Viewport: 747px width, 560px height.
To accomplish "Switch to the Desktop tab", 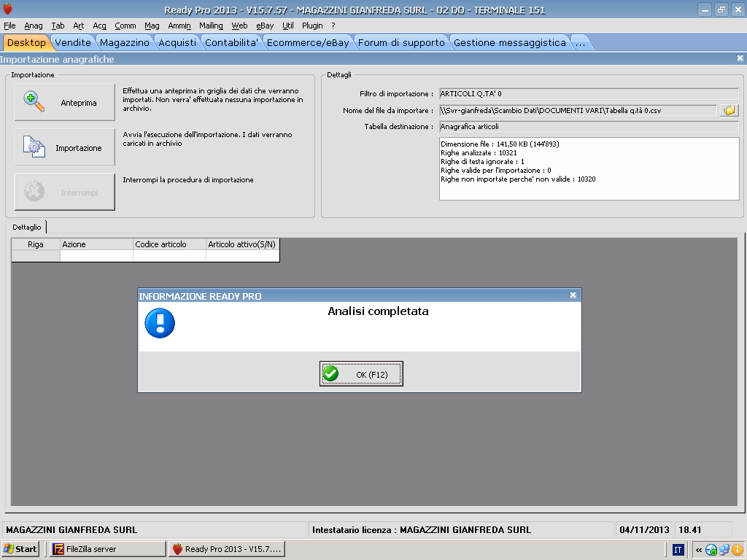I will coord(26,42).
